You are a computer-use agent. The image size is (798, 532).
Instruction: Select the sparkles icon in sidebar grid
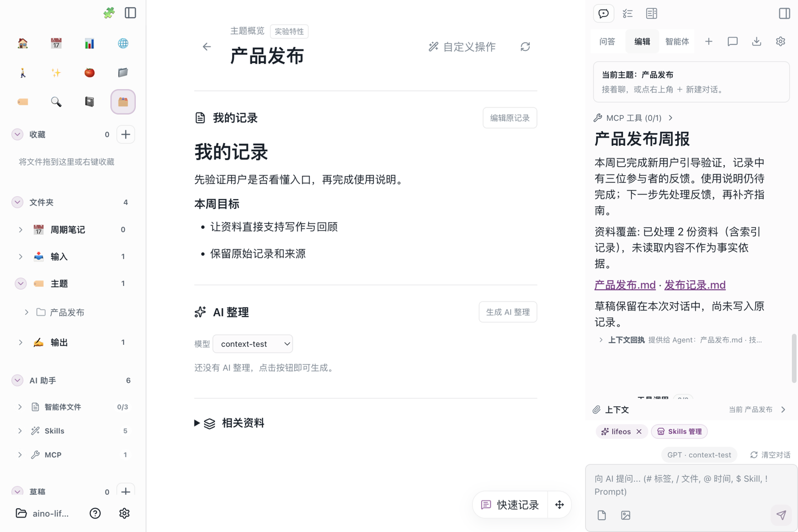click(56, 73)
